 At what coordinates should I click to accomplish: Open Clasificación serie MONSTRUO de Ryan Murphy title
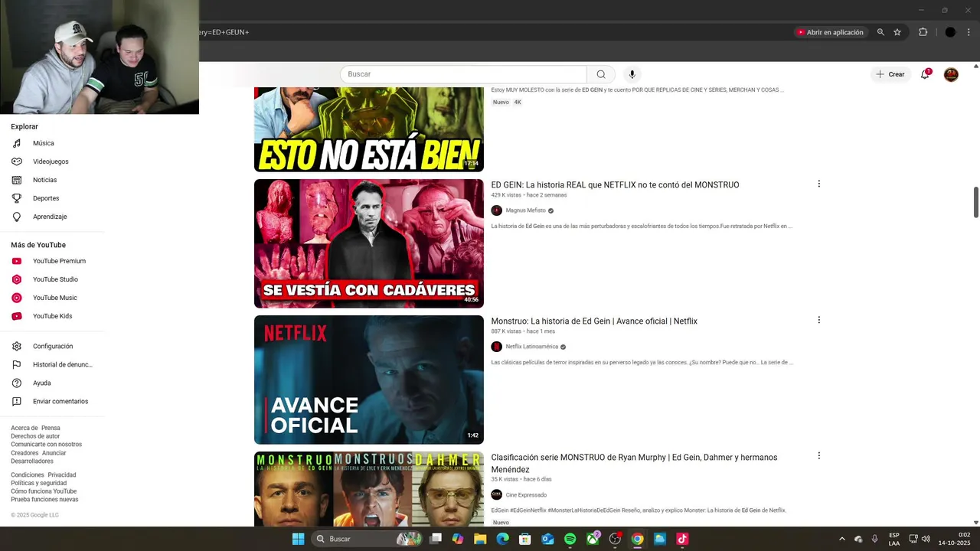[634, 463]
